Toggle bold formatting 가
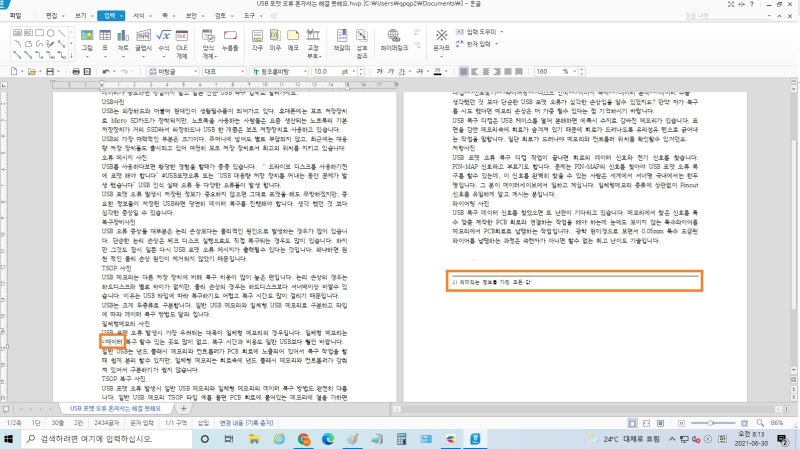The image size is (800, 449). tap(380, 71)
